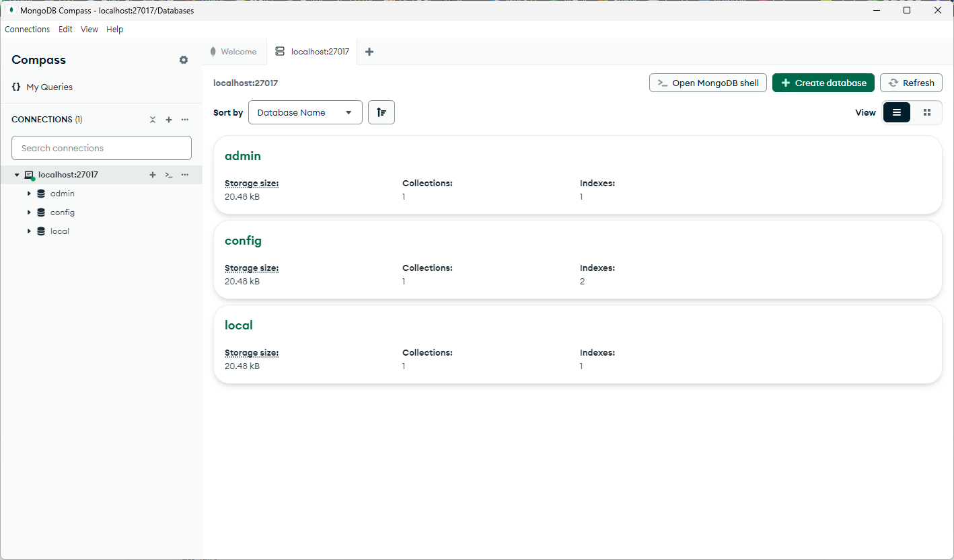Click the config database icon in sidebar
Screen dimensions: 954x560
[x=41, y=212]
